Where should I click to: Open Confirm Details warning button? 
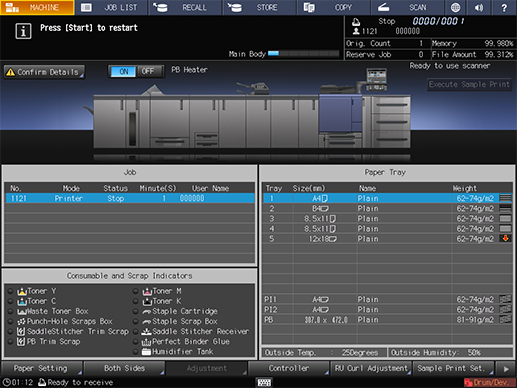[x=44, y=72]
